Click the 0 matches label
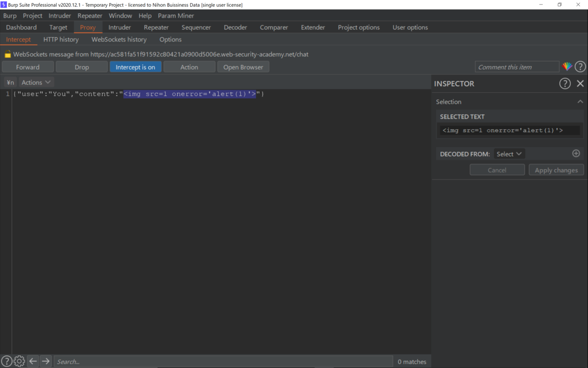Viewport: 588px width, 368px height. [x=412, y=362]
